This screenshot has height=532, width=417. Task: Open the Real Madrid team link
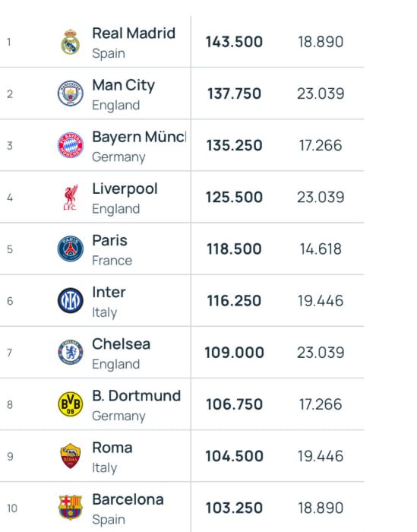[134, 33]
